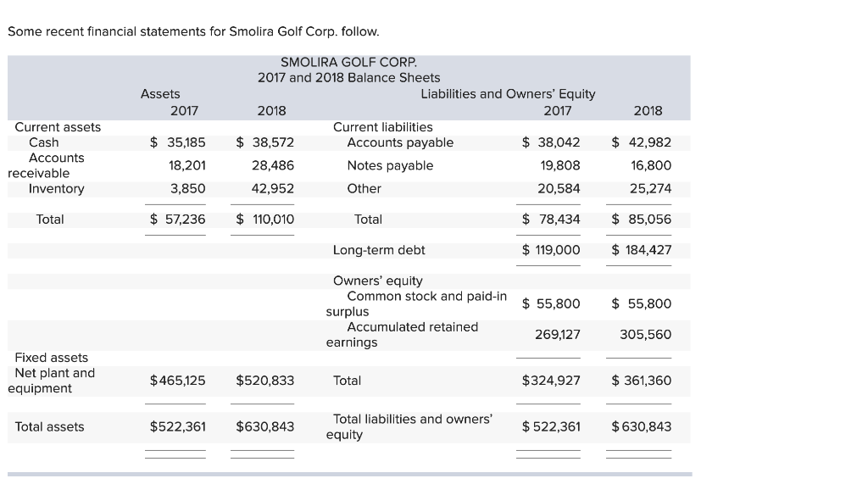Click current liabilities total $78,434
This screenshot has height=484, width=868.
pyautogui.click(x=551, y=220)
